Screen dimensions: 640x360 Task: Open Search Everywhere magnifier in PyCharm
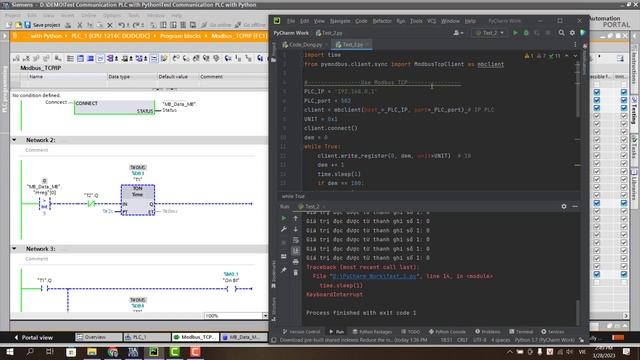pyautogui.click(x=562, y=33)
